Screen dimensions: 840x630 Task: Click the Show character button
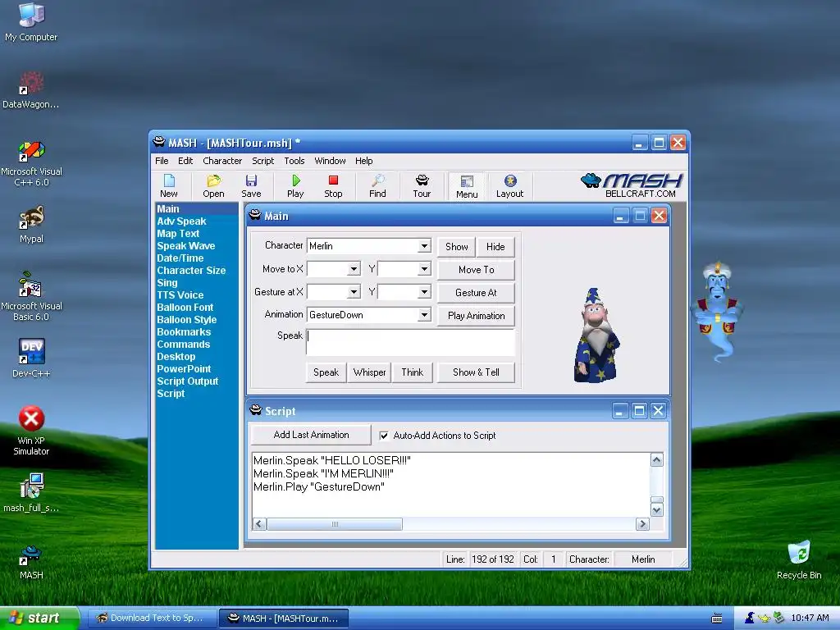(456, 247)
